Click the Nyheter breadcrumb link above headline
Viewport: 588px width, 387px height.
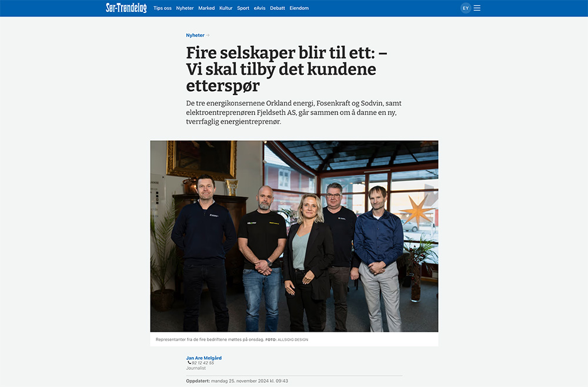(195, 35)
